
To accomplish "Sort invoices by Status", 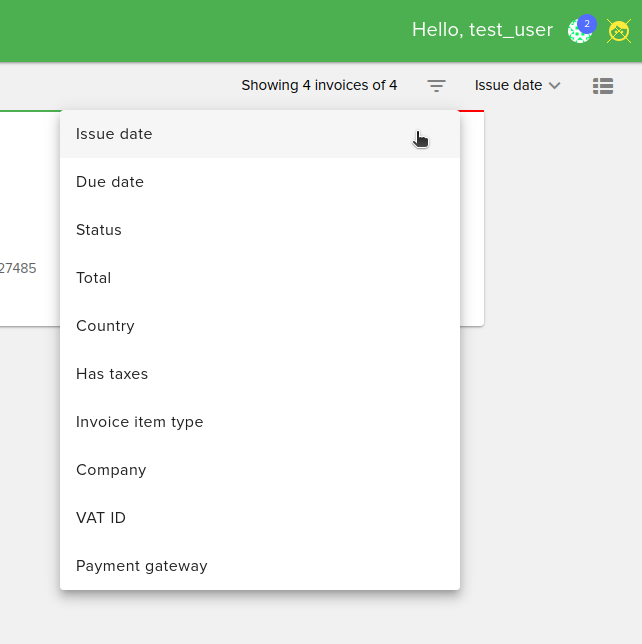I will (x=99, y=230).
